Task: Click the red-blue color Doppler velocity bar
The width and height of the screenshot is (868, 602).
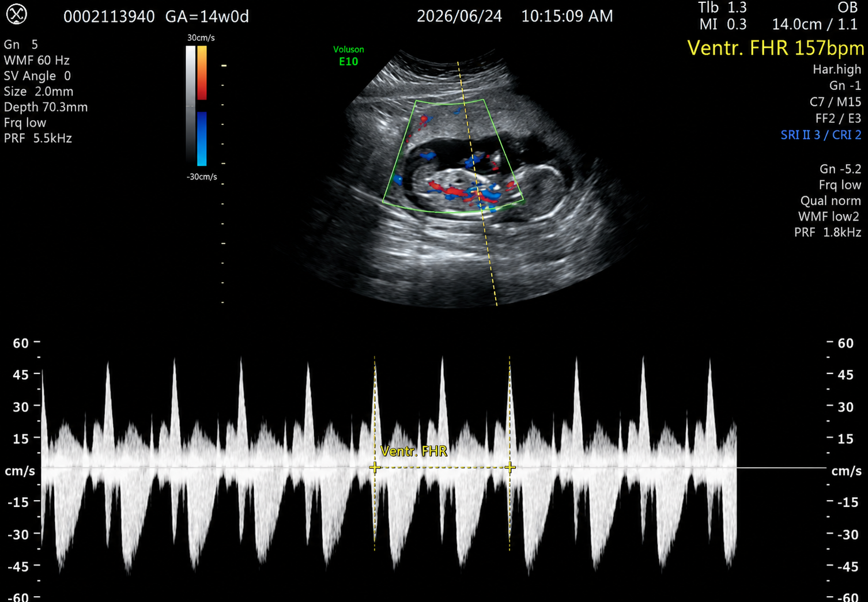Action: [202, 106]
